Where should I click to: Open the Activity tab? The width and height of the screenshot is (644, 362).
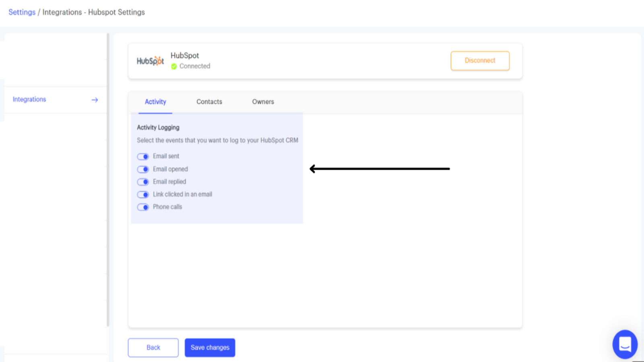pyautogui.click(x=155, y=102)
